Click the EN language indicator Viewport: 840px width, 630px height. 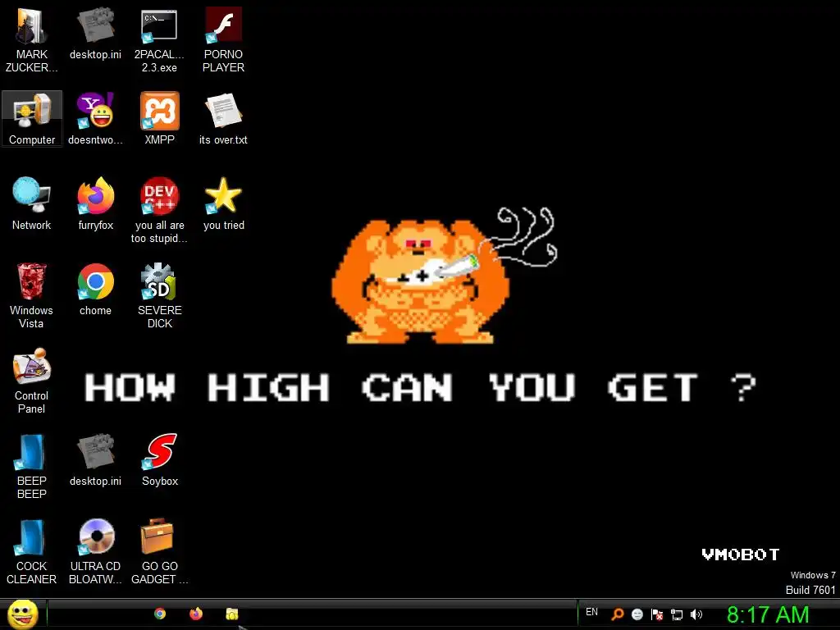tap(591, 612)
